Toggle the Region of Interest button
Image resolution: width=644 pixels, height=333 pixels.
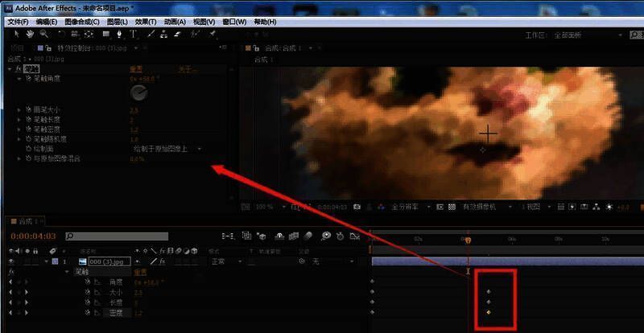(x=440, y=207)
